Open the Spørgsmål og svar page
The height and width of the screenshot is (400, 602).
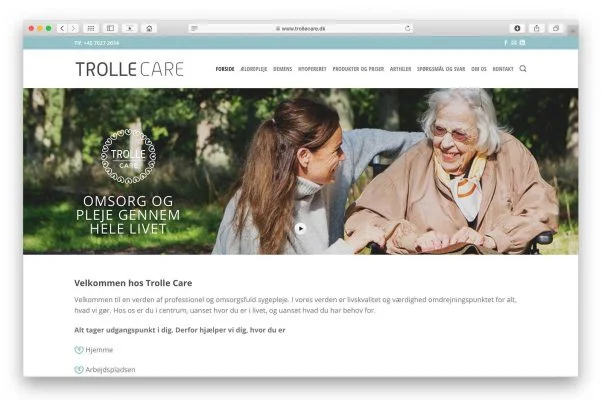(441, 69)
